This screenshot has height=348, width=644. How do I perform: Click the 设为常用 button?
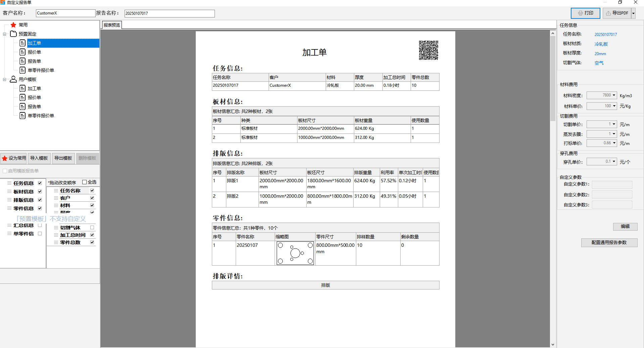click(x=14, y=158)
